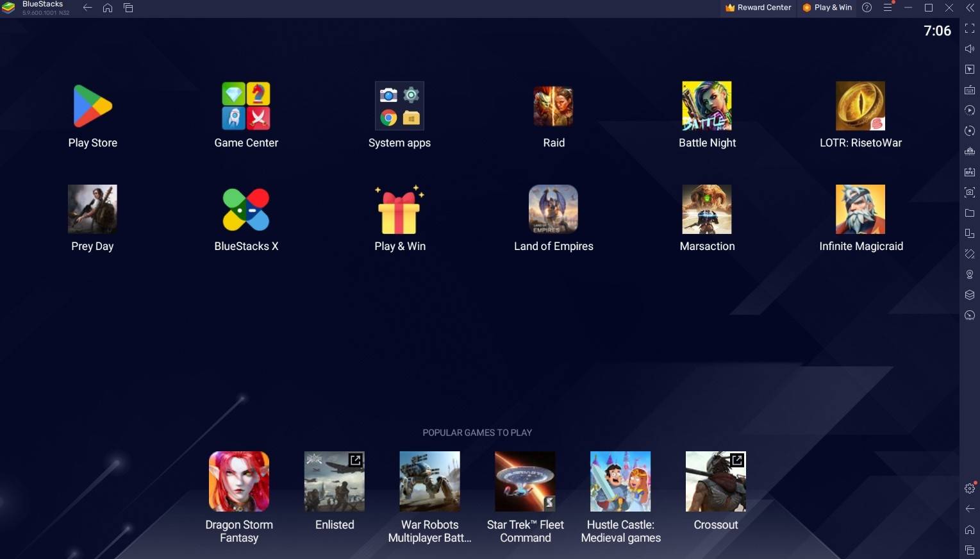Screen dimensions: 980x559
Task: Click Install APK icon
Action: (x=970, y=172)
